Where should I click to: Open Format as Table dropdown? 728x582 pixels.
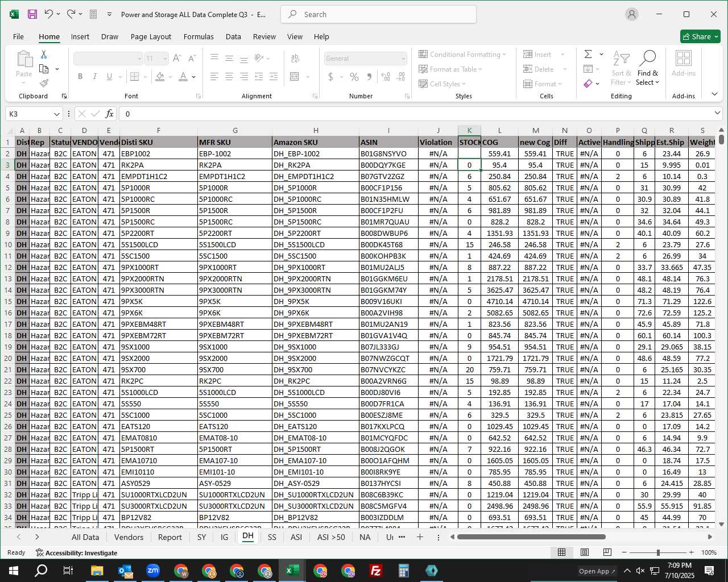pos(450,69)
